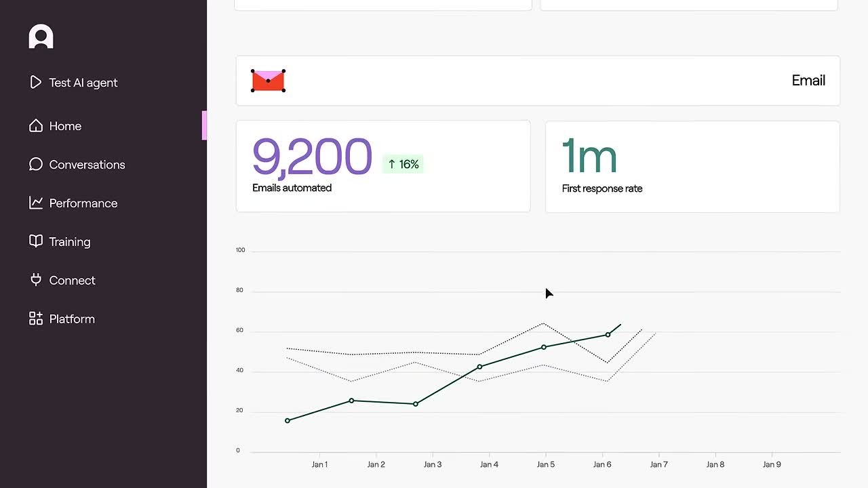Screen dimensions: 868x488
Task: Click the avatar logo in the sidebar
Action: click(x=41, y=37)
